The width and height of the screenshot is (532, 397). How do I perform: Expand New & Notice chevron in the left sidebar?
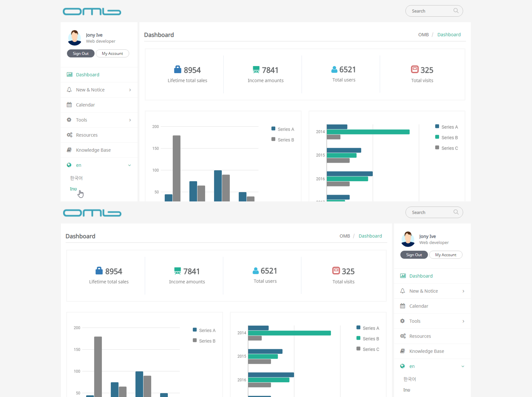(x=130, y=90)
